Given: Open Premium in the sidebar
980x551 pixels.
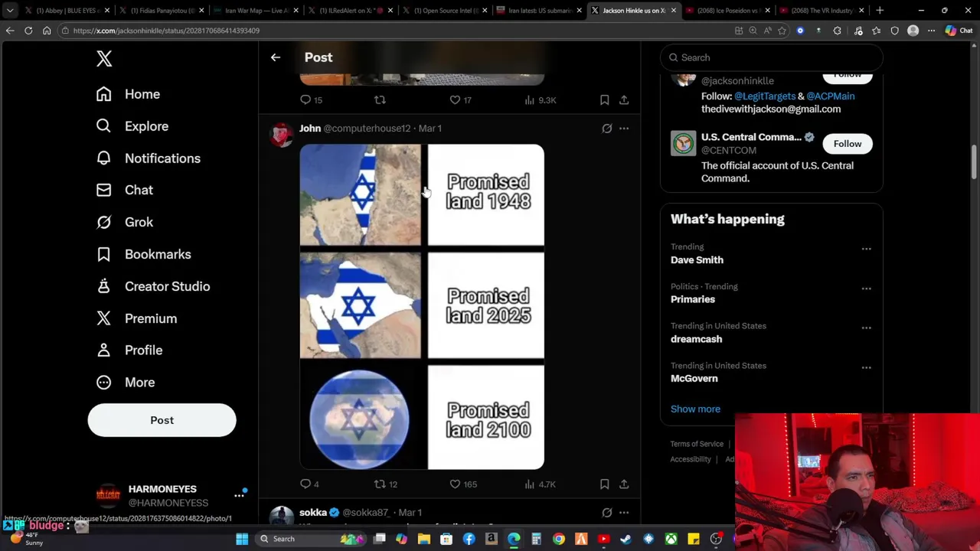Looking at the screenshot, I should point(136,318).
